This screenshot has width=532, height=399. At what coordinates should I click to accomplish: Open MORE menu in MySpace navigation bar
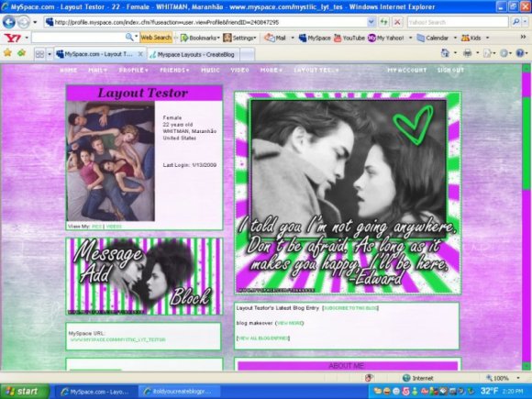(x=272, y=71)
